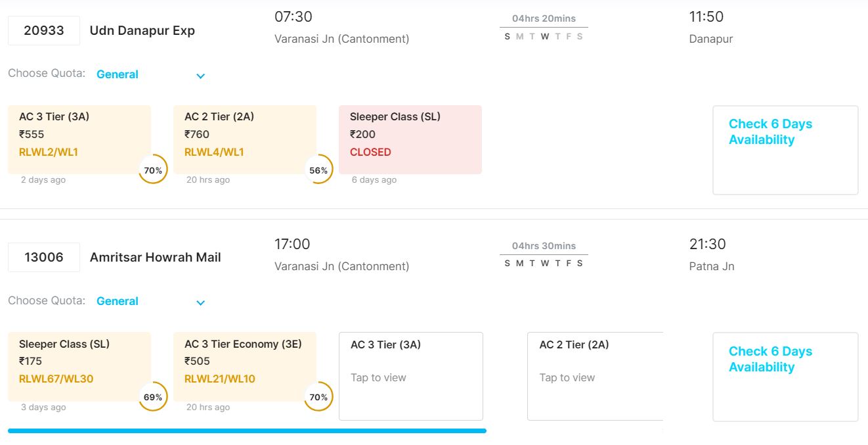Viewport: 868px width, 445px height.
Task: Click the 69% prediction circle on Sleeper Class
Action: click(153, 397)
